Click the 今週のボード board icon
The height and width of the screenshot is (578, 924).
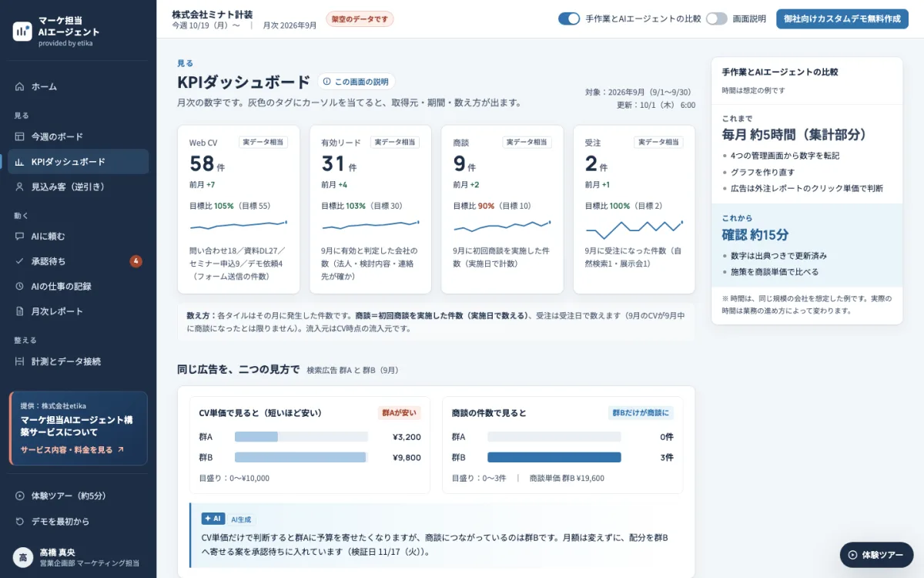coord(20,136)
